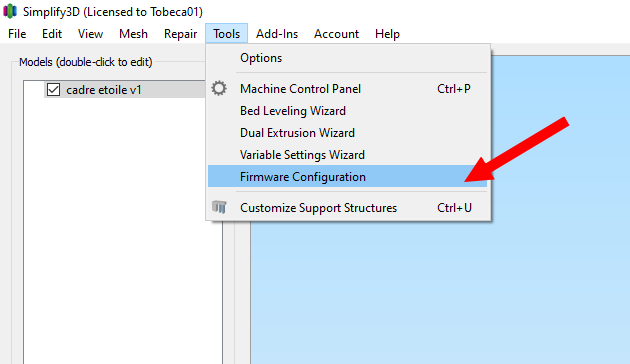Click the Simplify3D application logo icon
630x364 pixels.
pos(10,11)
